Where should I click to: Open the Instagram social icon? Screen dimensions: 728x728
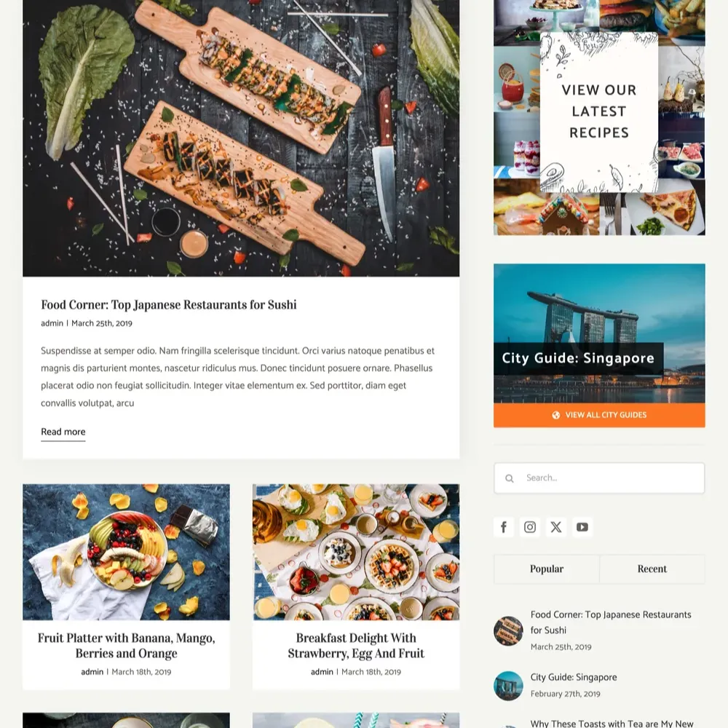530,527
